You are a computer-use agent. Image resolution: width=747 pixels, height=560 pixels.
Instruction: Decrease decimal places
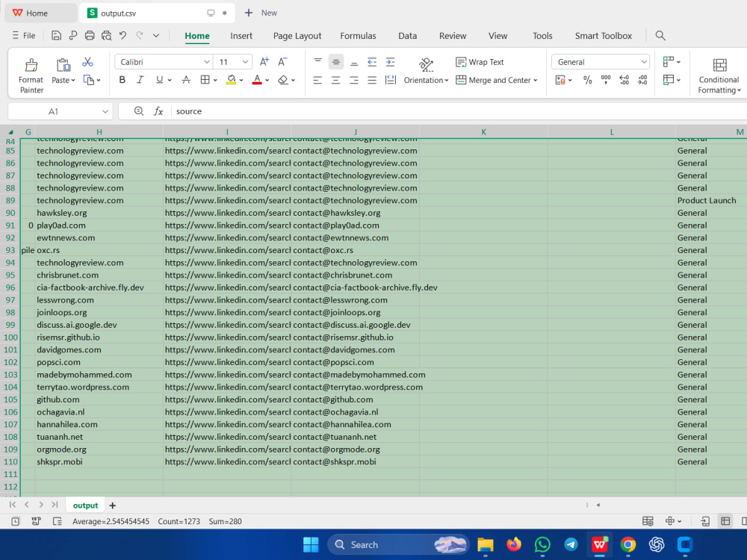point(642,80)
